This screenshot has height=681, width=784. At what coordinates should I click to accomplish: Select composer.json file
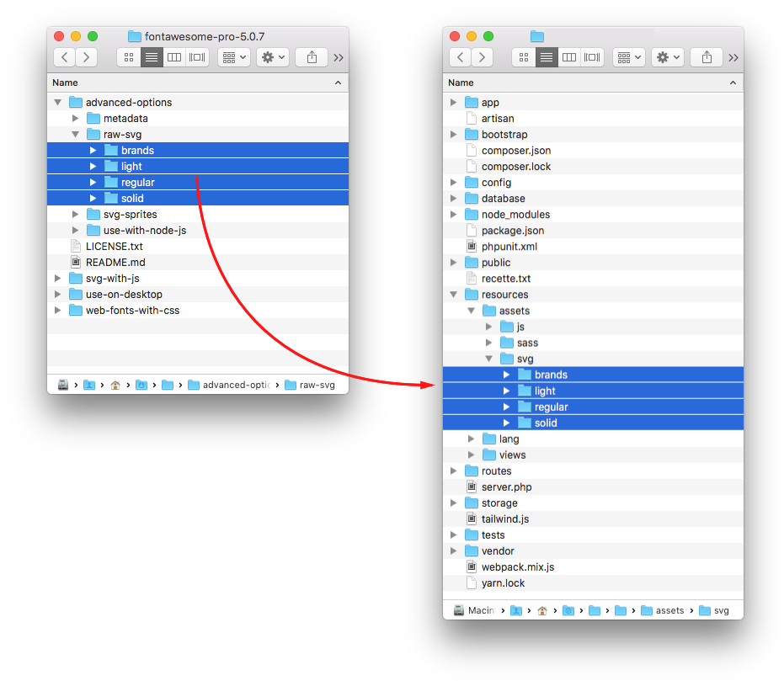593,151
